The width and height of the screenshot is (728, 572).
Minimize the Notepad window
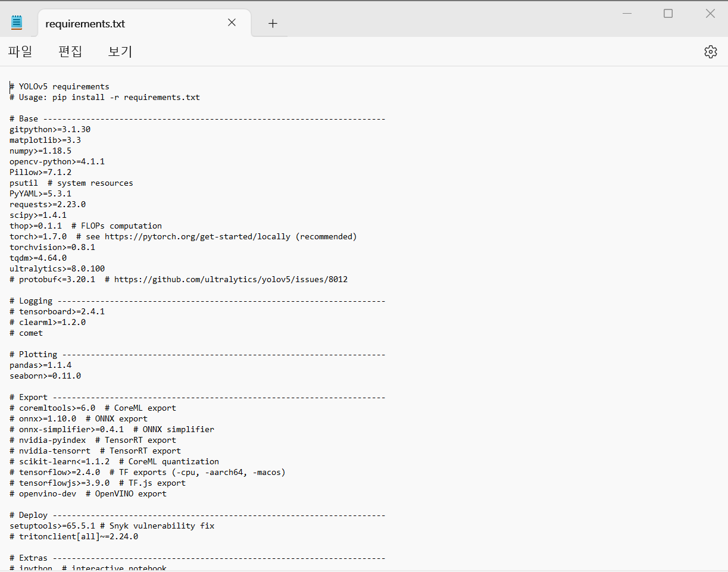626,13
